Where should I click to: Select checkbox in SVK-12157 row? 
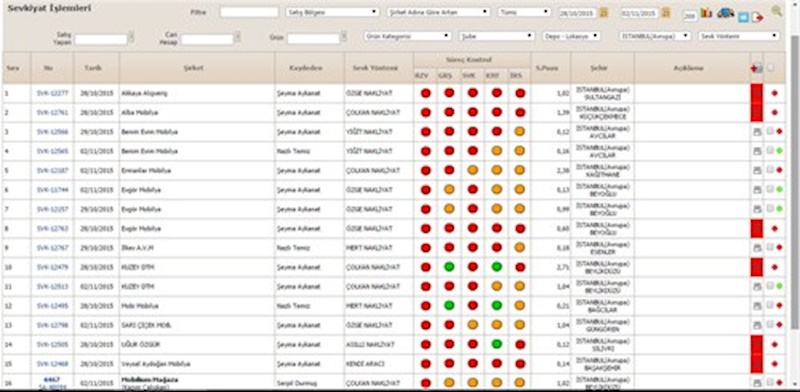(770, 209)
